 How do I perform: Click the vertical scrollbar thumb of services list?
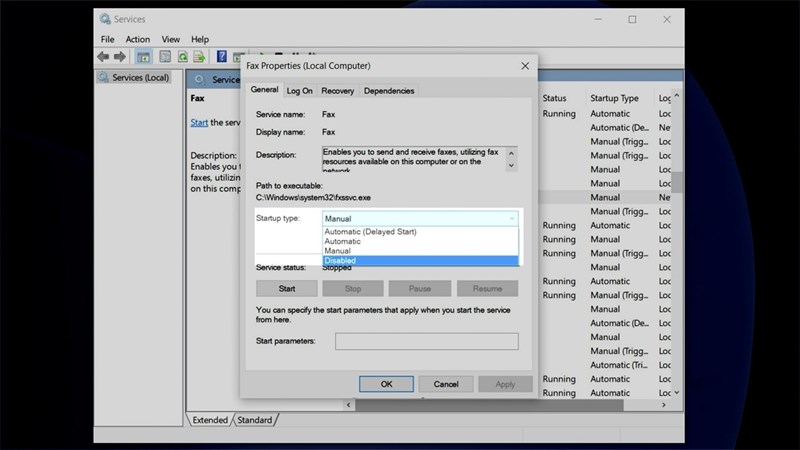coord(677,183)
